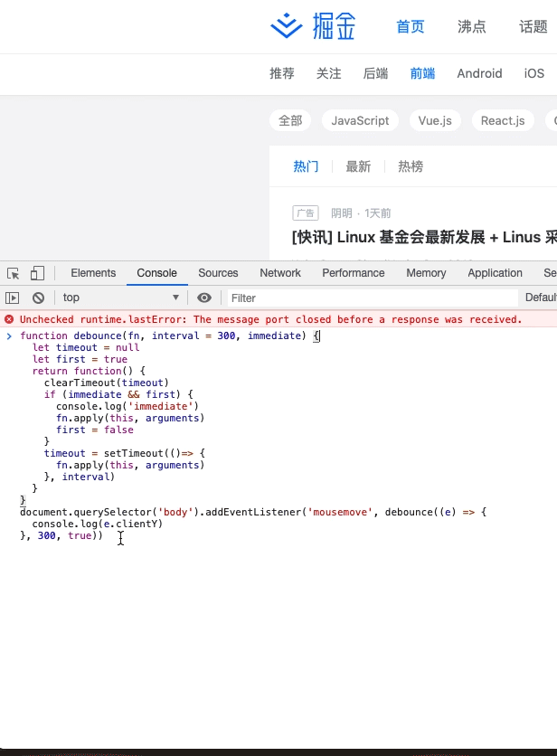Click the red error icon in console
This screenshot has height=756, width=557.
point(9,319)
